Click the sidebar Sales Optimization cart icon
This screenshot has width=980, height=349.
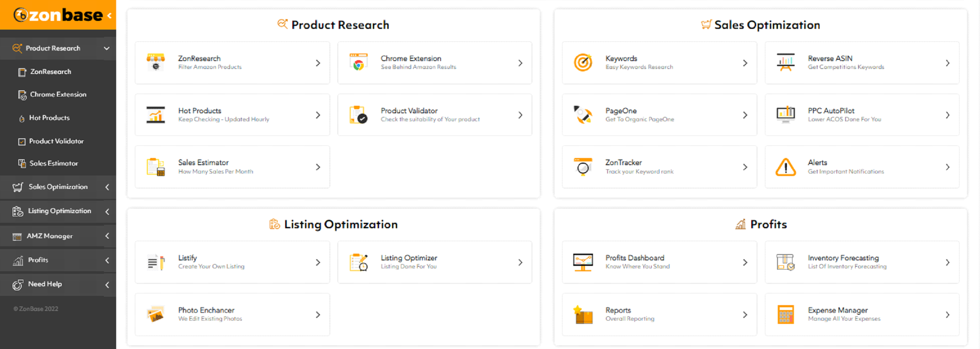[18, 187]
